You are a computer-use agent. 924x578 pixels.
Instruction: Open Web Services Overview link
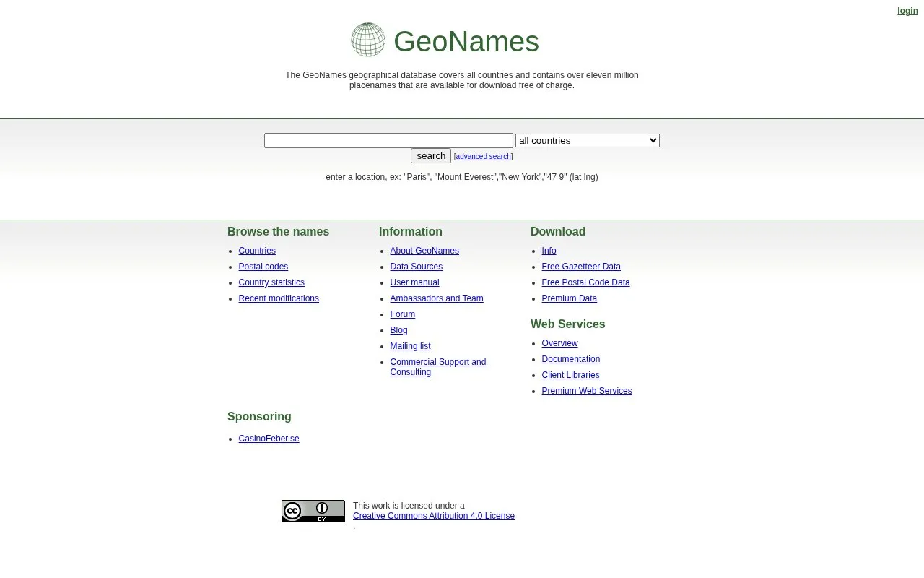click(560, 343)
